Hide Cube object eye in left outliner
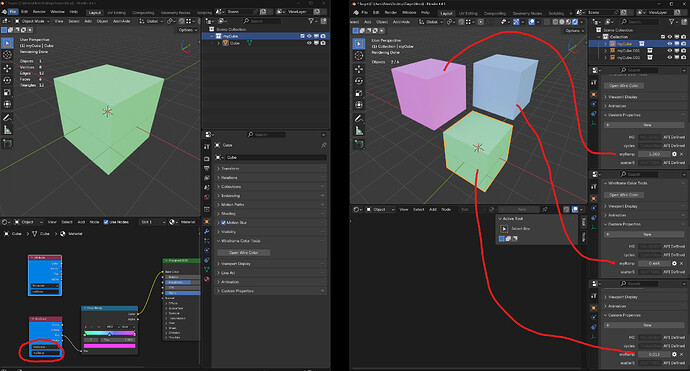Viewport: 690px width, 371px height. coord(309,43)
